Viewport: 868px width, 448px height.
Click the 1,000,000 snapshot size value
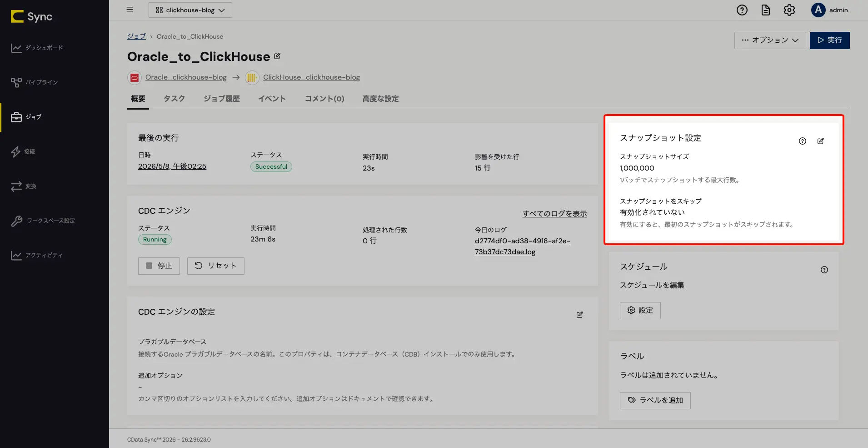(x=637, y=168)
